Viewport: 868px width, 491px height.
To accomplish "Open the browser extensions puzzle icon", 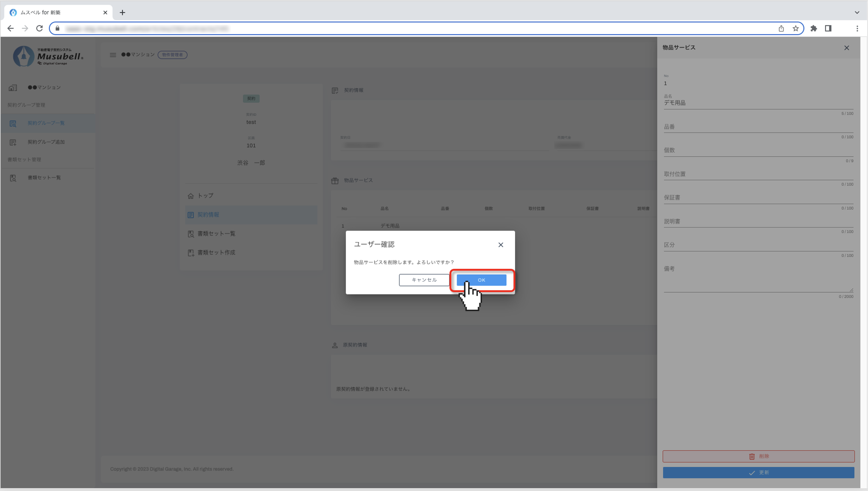I will click(813, 28).
